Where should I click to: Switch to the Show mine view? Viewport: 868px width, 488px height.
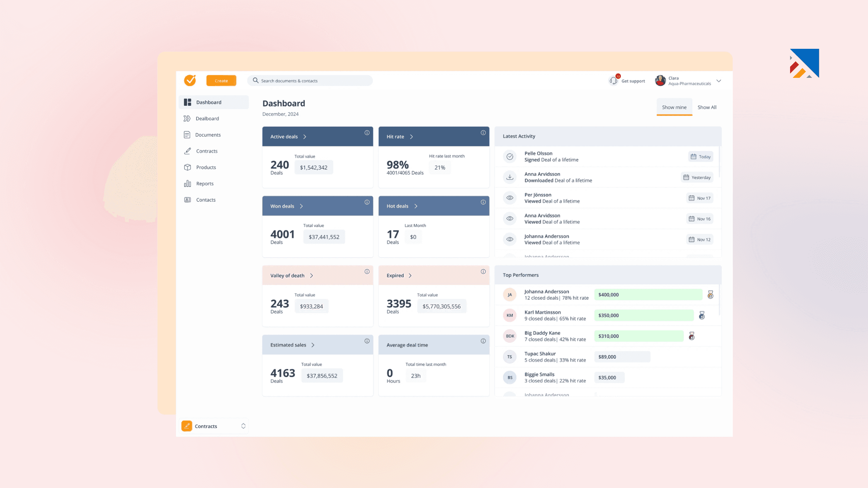click(674, 107)
